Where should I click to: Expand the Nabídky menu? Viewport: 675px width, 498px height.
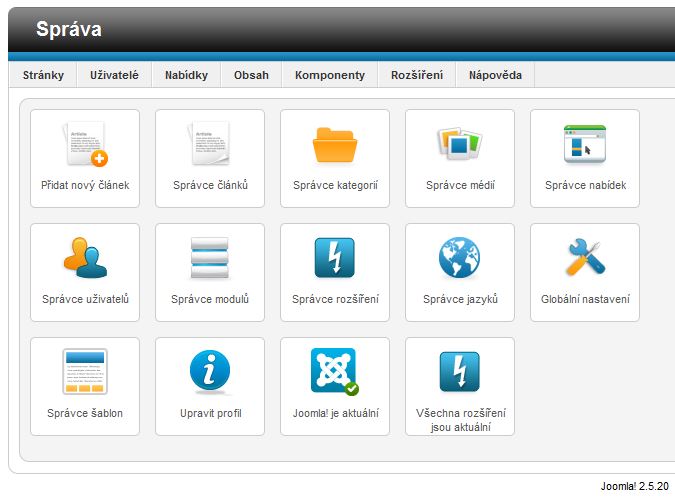click(186, 75)
